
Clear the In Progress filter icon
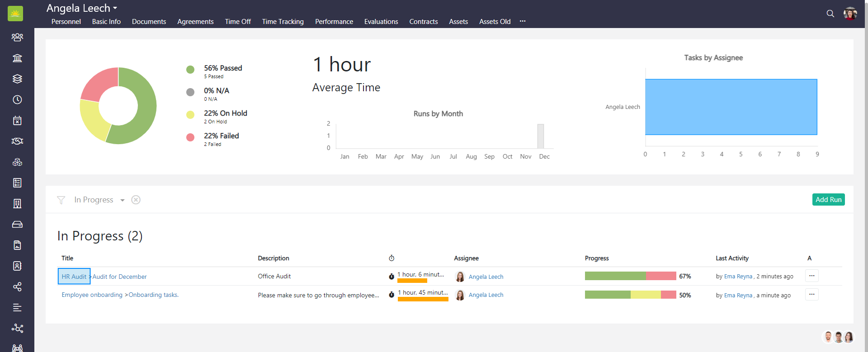tap(136, 200)
